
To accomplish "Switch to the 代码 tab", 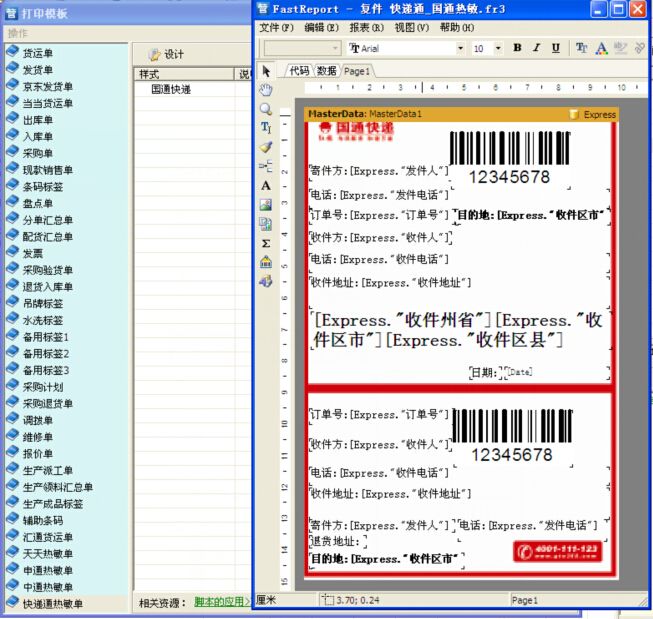I will 299,71.
